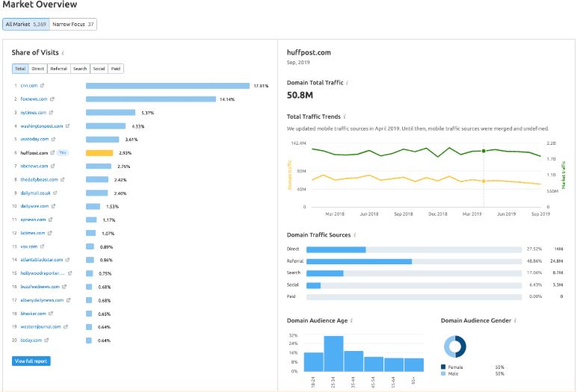Open external link icon next to foxnews.com
The image size is (577, 392).
52,99
